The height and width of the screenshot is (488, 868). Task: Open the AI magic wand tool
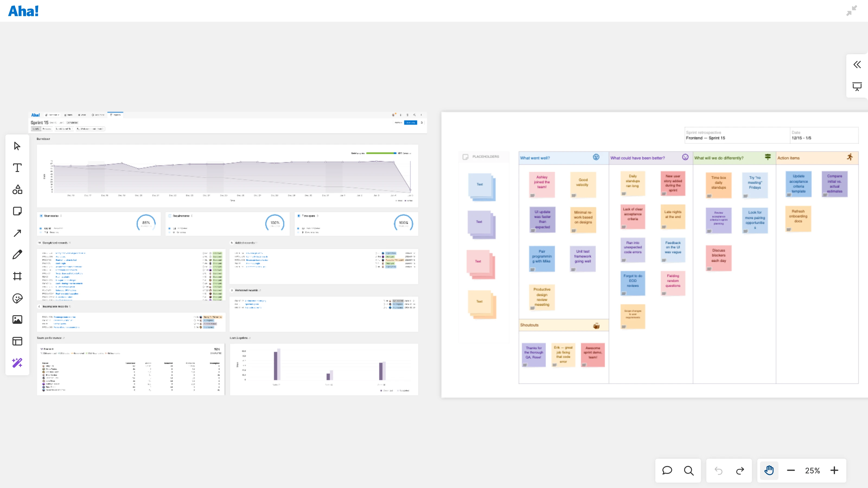[x=17, y=363]
